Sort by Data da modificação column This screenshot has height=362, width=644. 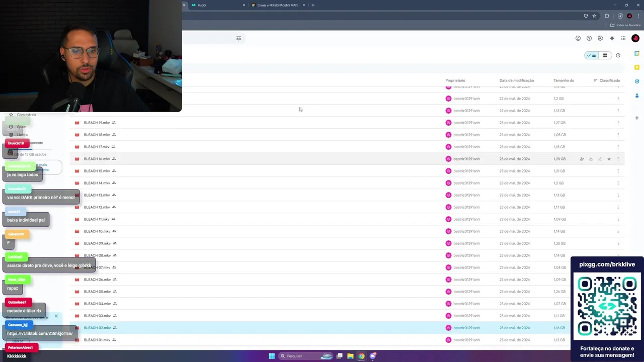tap(517, 80)
